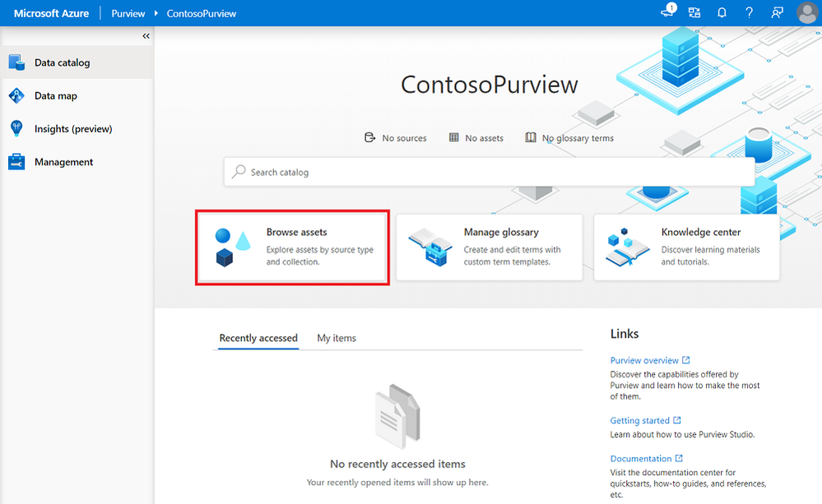Click the No sources icon
Image resolution: width=822 pixels, height=504 pixels.
370,137
